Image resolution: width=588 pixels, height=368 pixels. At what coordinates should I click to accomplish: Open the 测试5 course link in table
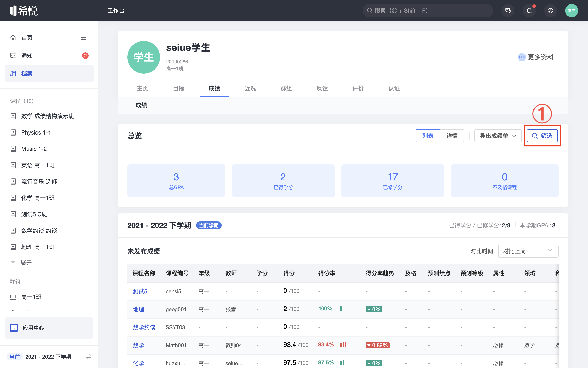[x=140, y=291]
